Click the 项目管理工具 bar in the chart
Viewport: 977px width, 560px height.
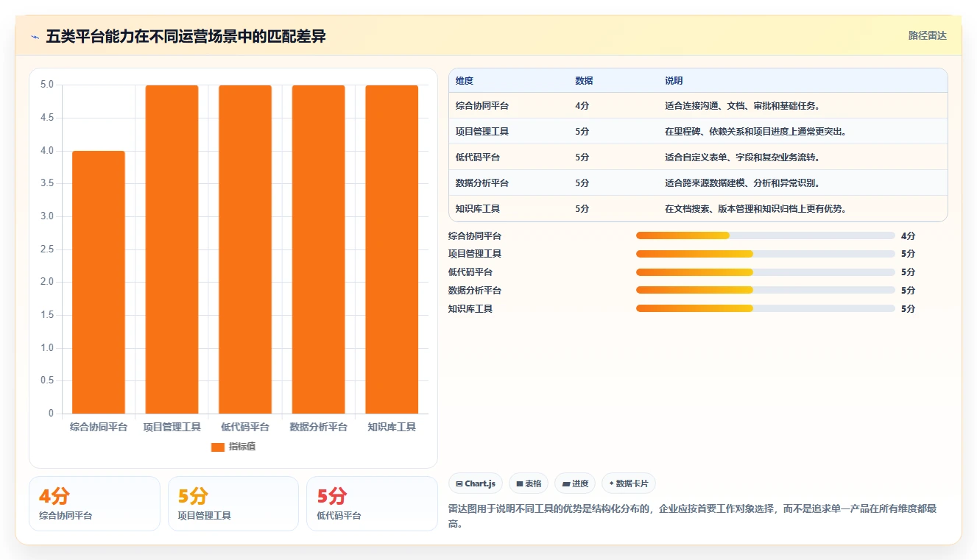tap(172, 249)
